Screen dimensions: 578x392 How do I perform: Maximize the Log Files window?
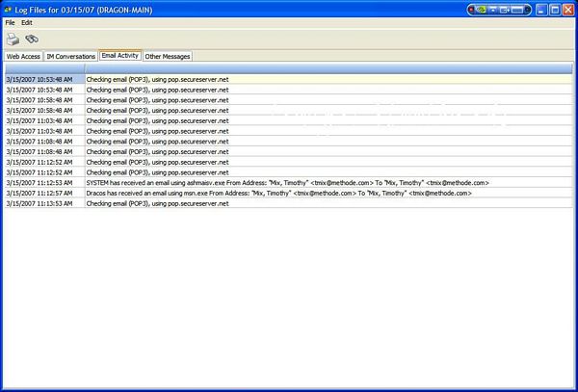coord(553,8)
